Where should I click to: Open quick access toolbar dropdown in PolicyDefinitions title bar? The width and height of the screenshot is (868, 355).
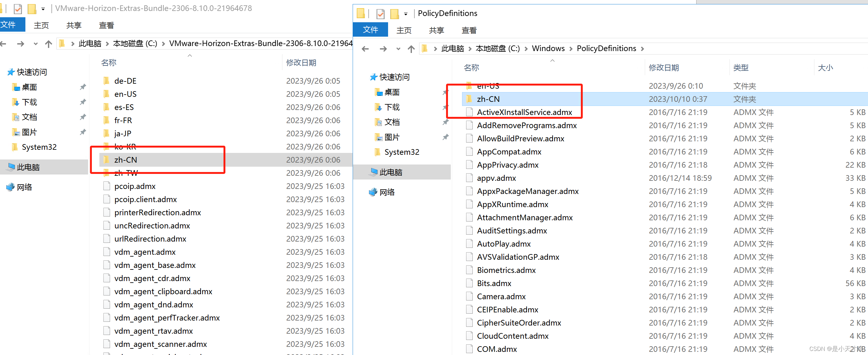tap(406, 14)
